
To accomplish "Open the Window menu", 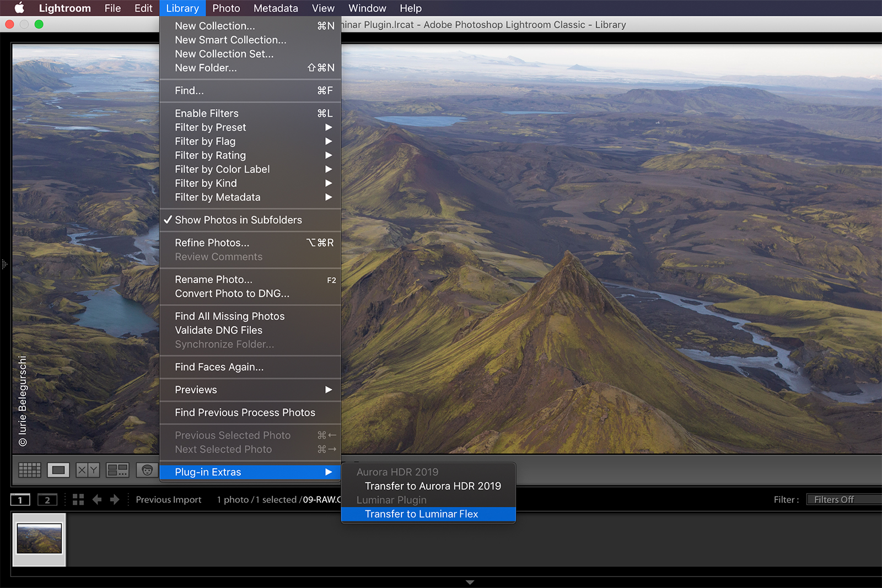I will (x=367, y=8).
